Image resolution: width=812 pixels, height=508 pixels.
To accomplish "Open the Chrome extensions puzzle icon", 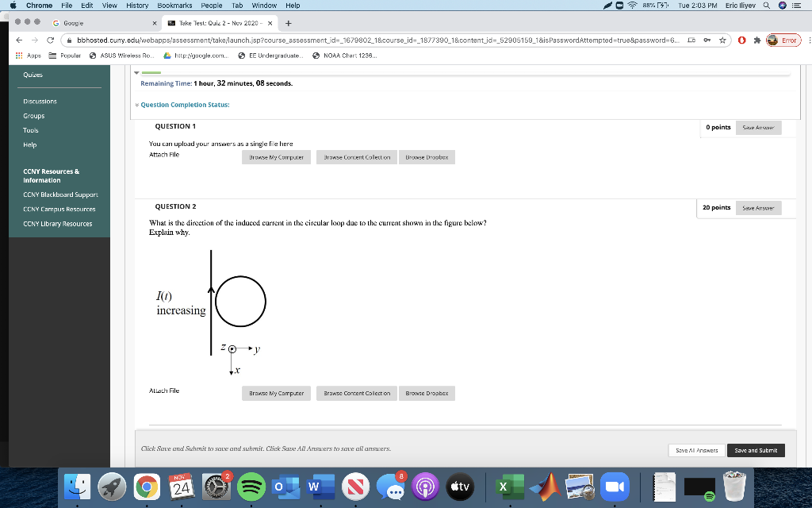I will [757, 40].
